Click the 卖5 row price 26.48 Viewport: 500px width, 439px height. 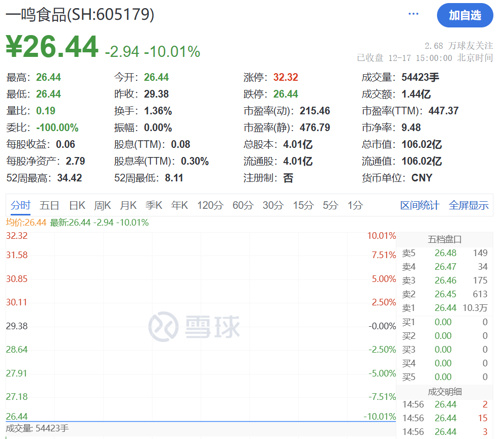[x=445, y=253]
